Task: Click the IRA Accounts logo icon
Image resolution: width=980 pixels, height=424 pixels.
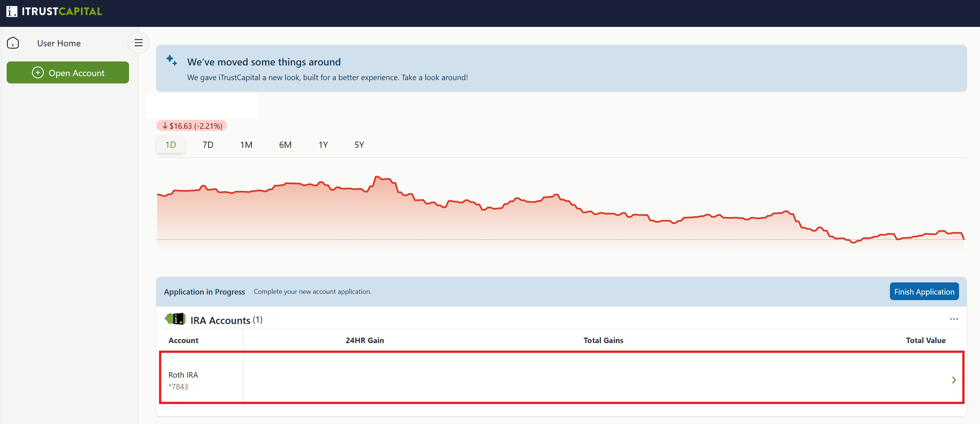Action: [x=175, y=319]
